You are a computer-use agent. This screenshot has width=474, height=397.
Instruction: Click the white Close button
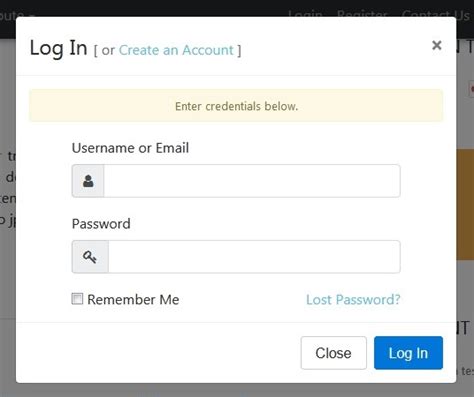(333, 353)
